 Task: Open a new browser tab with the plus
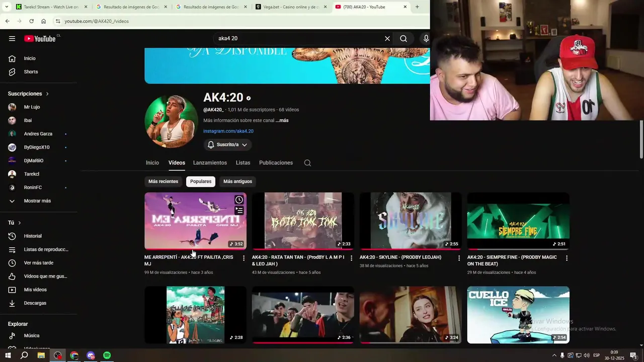click(x=417, y=7)
